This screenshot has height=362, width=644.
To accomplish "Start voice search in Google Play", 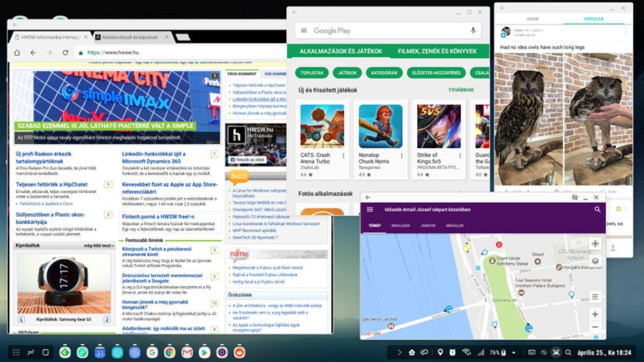I will coord(473,30).
